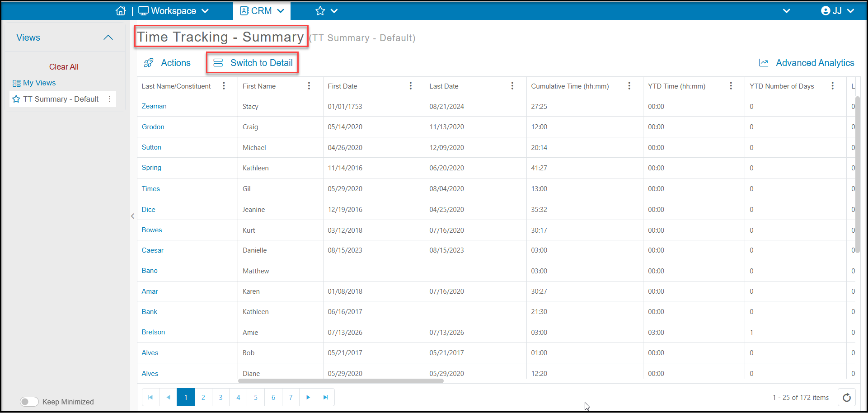
Task: Open the JJ user profile menu
Action: [x=837, y=11]
